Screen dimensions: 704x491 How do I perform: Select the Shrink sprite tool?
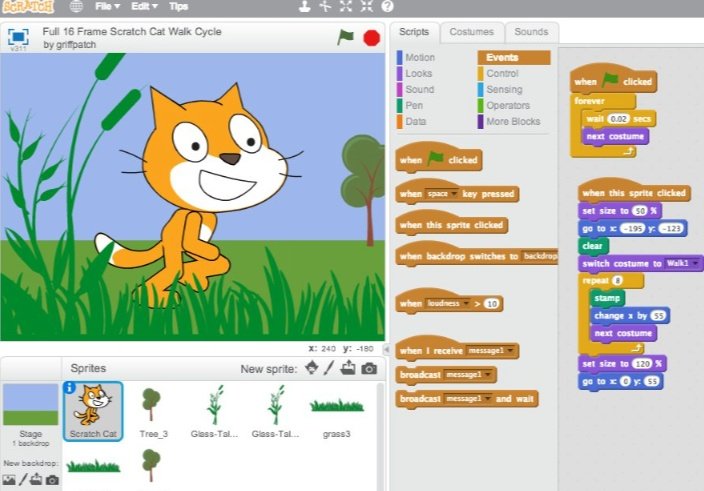366,6
